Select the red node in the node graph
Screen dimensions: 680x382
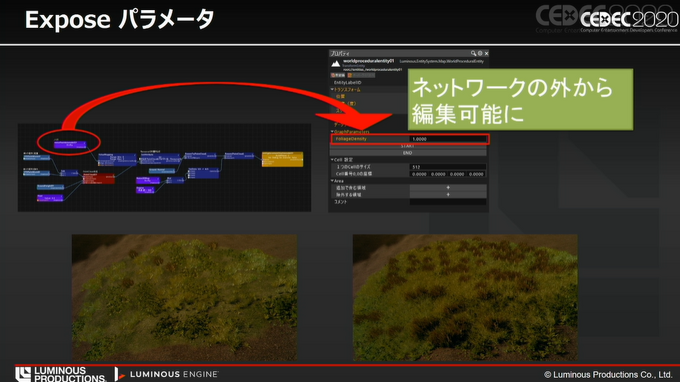point(98,178)
